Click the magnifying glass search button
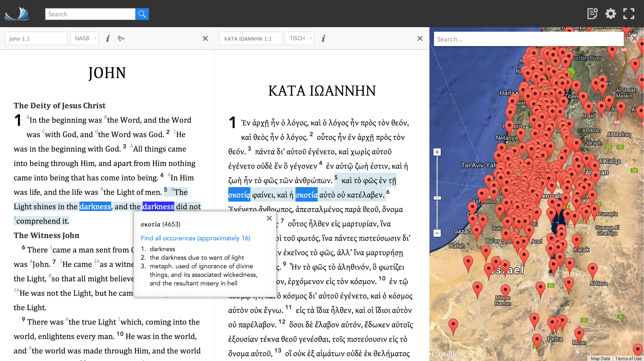 click(142, 14)
